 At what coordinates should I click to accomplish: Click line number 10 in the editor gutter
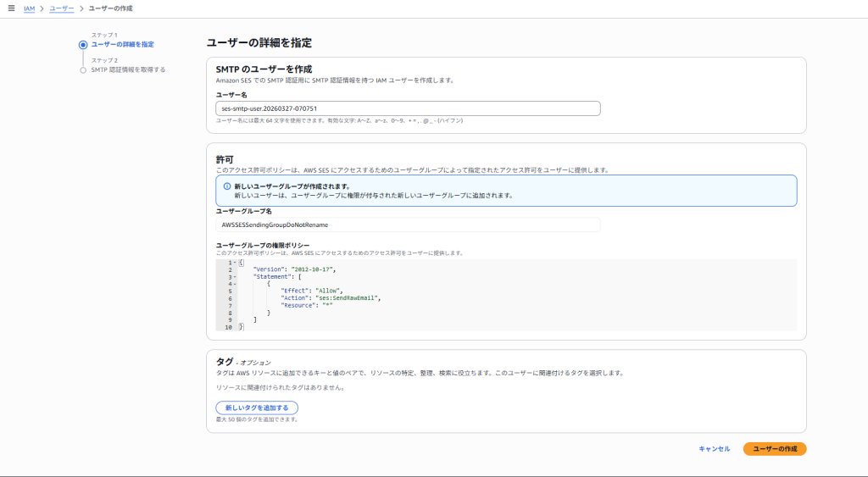point(229,326)
